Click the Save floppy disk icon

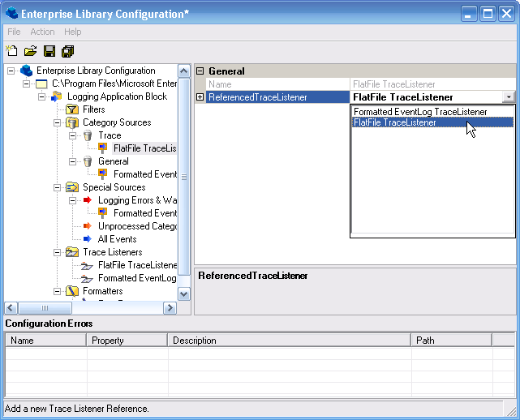[49, 51]
